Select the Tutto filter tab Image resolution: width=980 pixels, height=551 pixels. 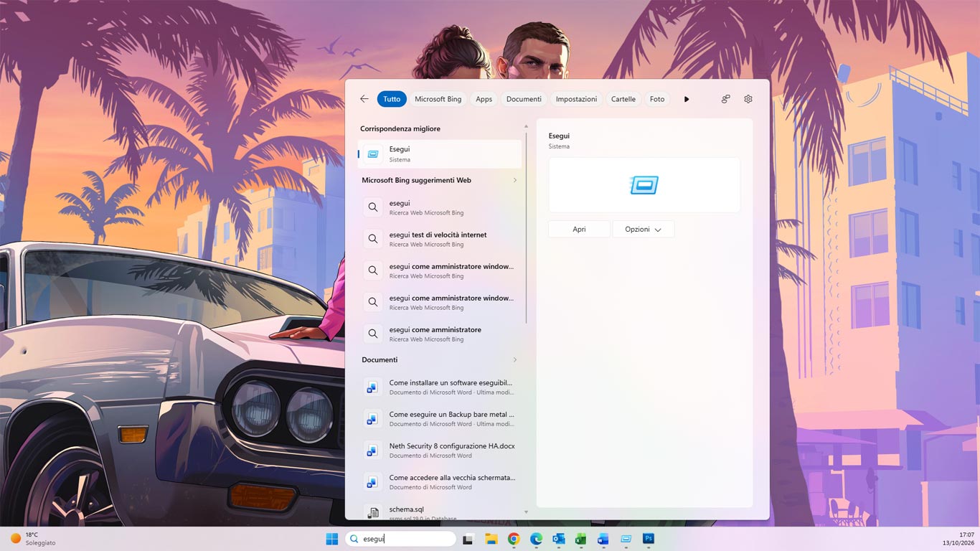392,99
